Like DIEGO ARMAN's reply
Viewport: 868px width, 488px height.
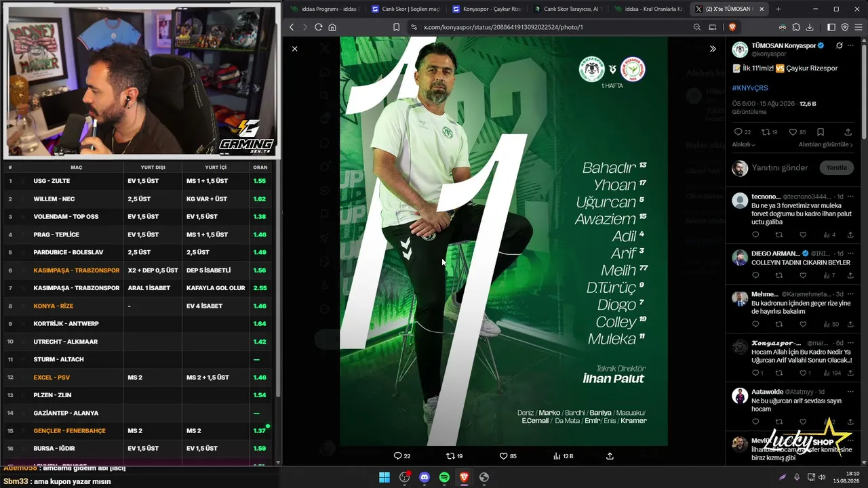coord(803,275)
